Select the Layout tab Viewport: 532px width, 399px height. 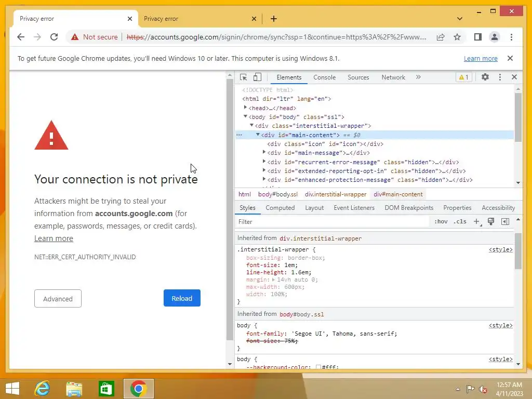[x=314, y=208]
